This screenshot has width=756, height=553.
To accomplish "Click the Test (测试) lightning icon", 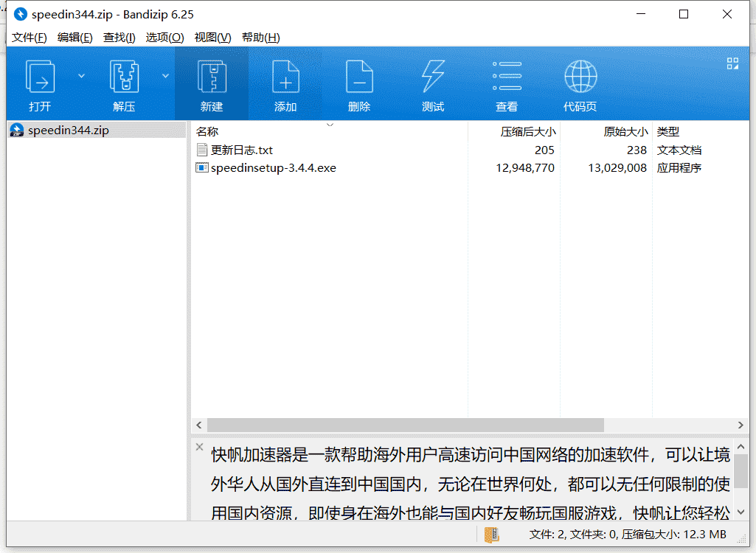I will pos(433,77).
